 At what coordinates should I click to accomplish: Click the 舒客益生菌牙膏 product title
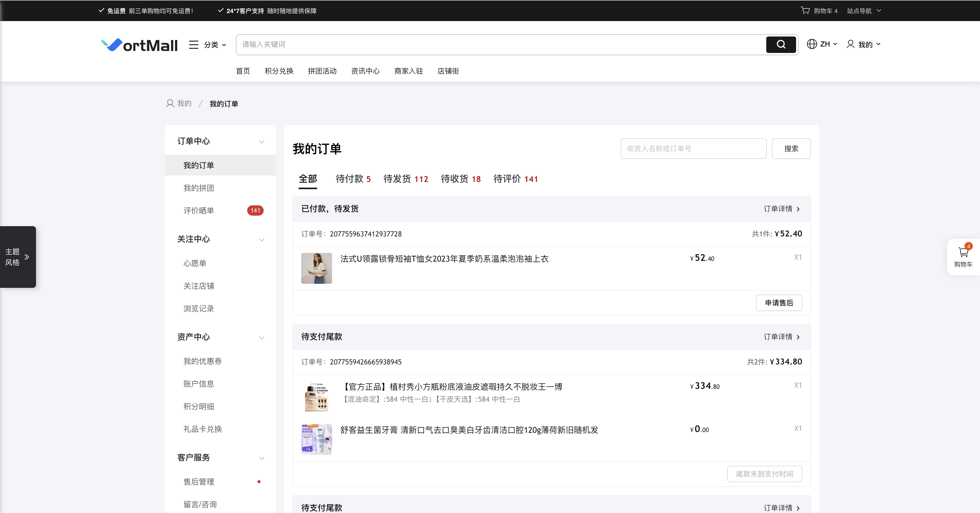[x=469, y=430]
